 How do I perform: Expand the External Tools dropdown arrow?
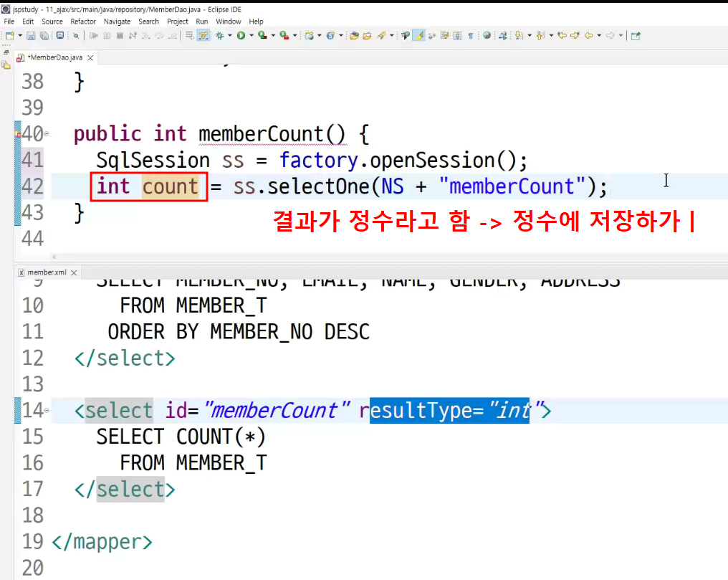pyautogui.click(x=294, y=35)
